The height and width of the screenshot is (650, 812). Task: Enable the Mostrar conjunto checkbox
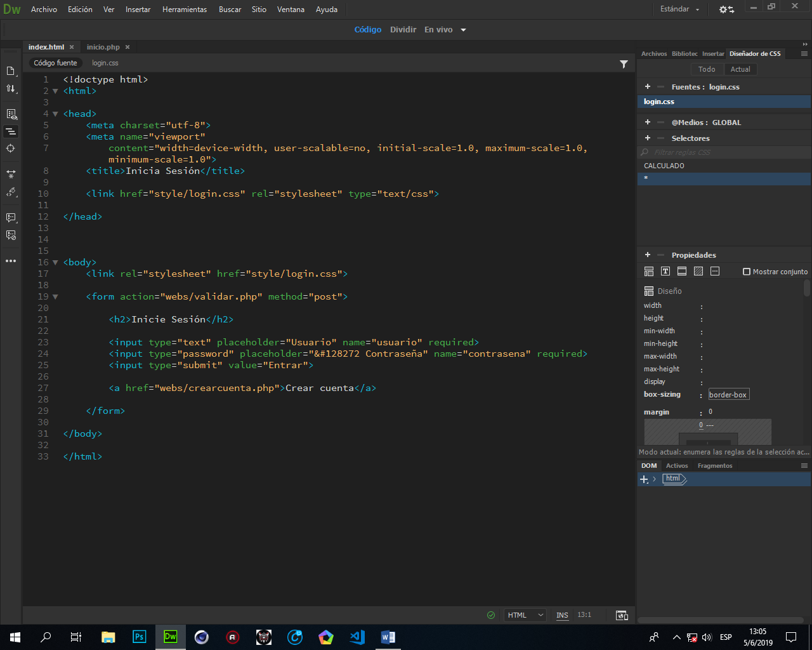[x=747, y=272]
